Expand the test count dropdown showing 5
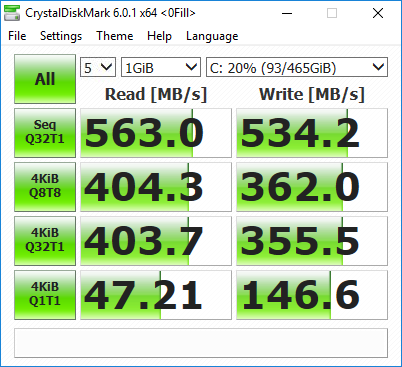Image resolution: width=402 pixels, height=367 pixels. click(x=98, y=67)
